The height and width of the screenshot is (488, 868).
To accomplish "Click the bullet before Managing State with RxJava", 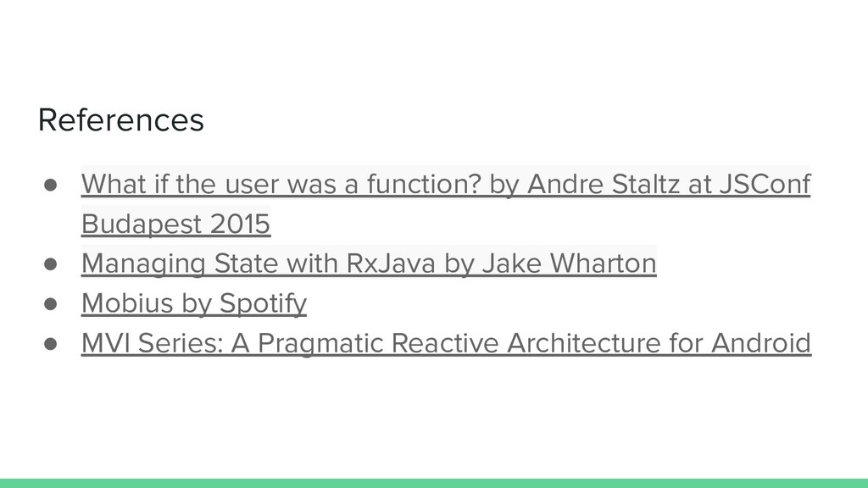I will point(50,264).
